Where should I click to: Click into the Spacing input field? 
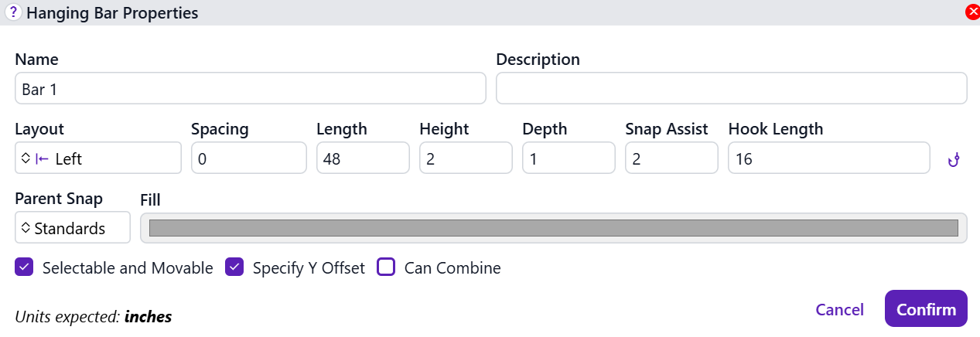248,158
